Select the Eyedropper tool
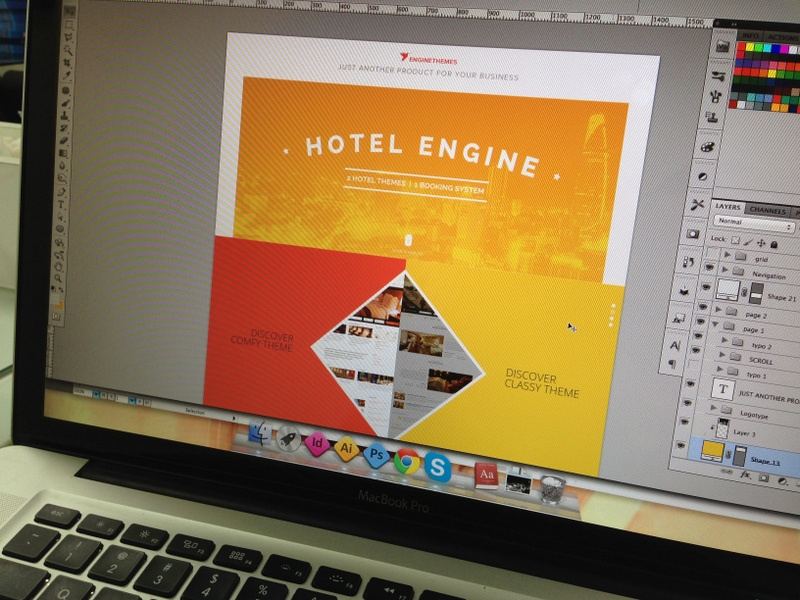800x600 pixels. (x=67, y=76)
